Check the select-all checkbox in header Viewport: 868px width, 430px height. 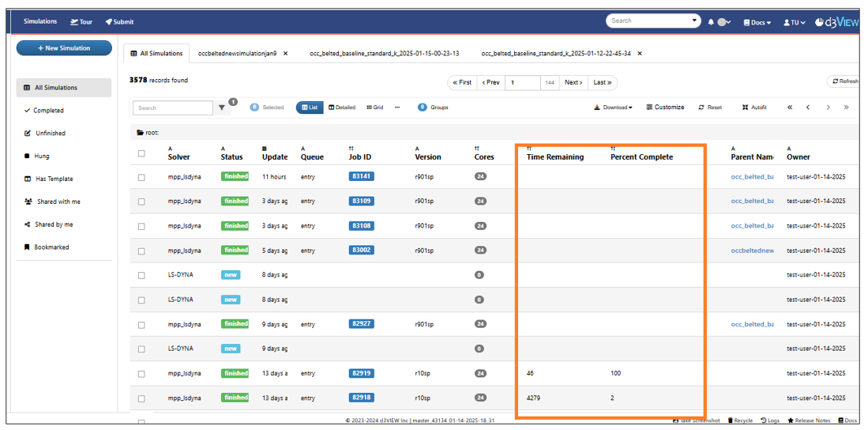click(141, 153)
